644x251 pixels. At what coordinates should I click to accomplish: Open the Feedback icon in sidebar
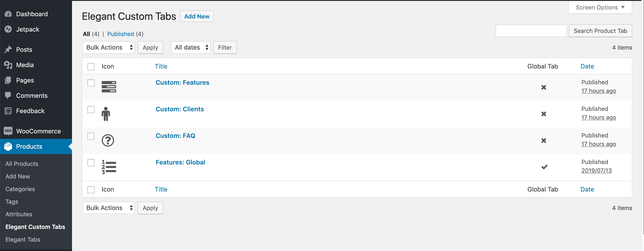pyautogui.click(x=8, y=111)
